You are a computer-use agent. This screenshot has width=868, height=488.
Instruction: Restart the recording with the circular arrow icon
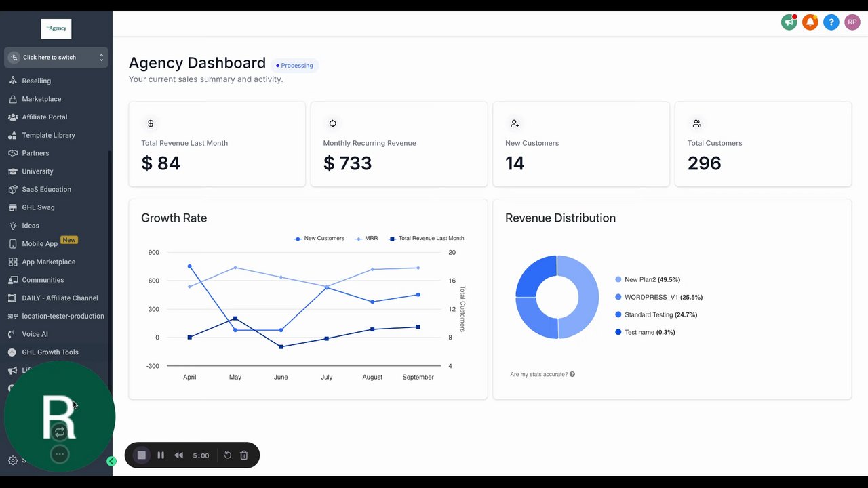point(228,455)
